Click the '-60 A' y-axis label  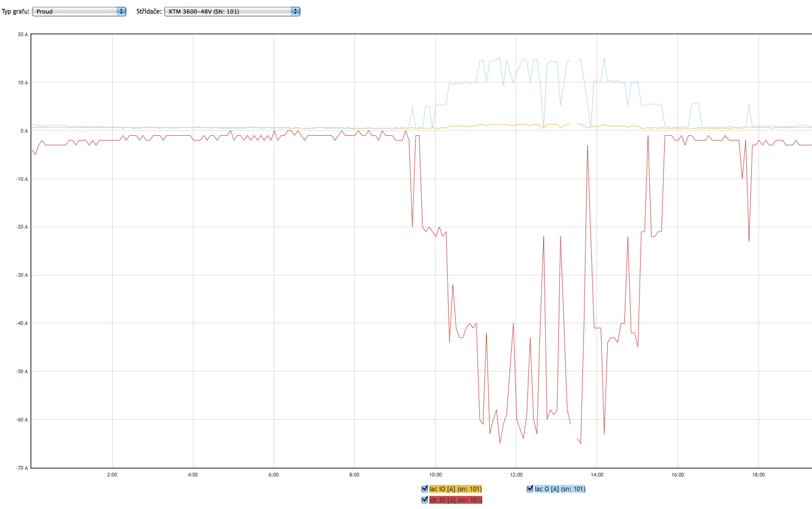pos(22,420)
